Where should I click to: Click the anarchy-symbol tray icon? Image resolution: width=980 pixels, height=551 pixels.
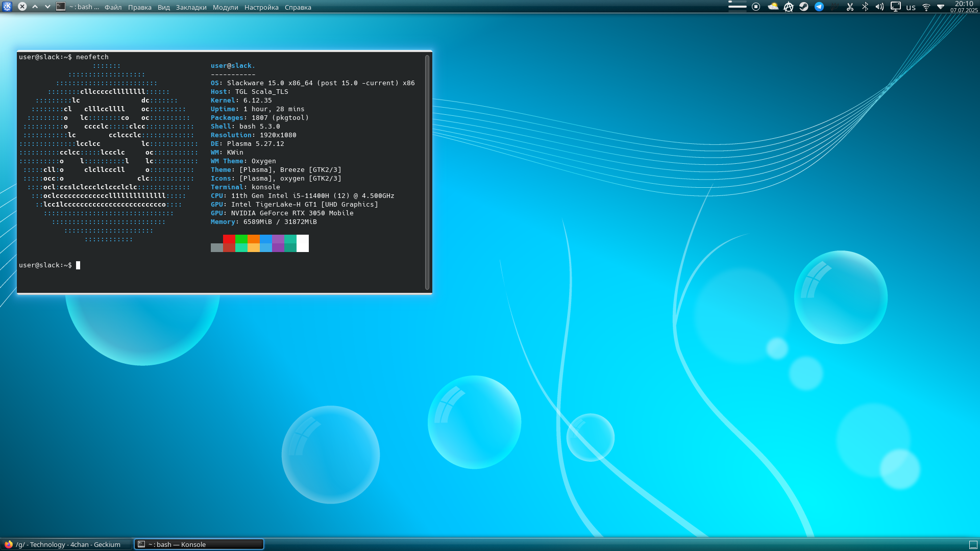pyautogui.click(x=789, y=7)
